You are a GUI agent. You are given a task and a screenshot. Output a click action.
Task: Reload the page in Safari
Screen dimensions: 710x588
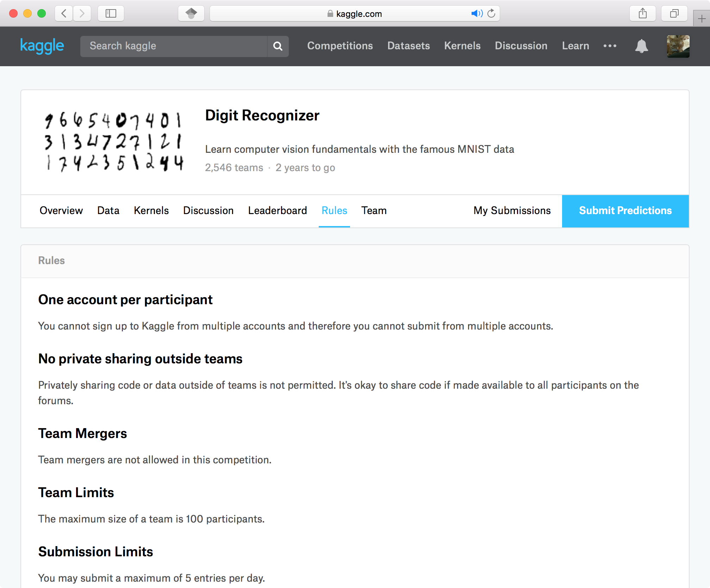(x=491, y=14)
